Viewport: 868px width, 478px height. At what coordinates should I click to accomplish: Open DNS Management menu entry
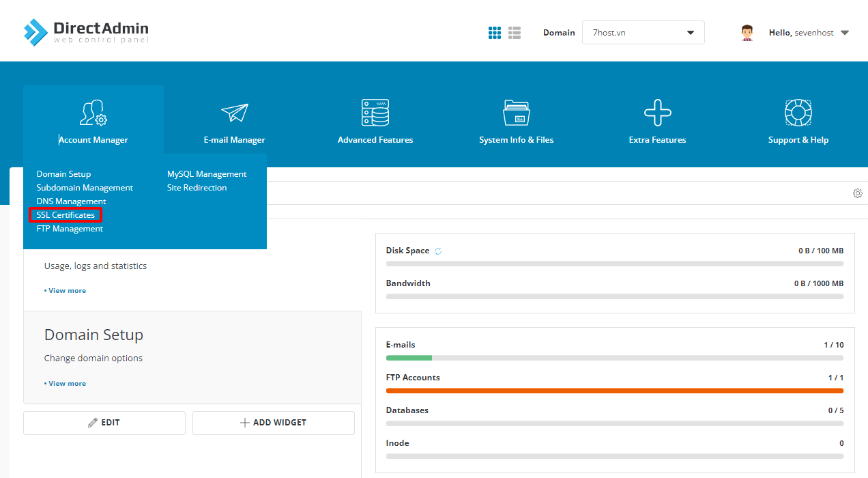point(72,201)
